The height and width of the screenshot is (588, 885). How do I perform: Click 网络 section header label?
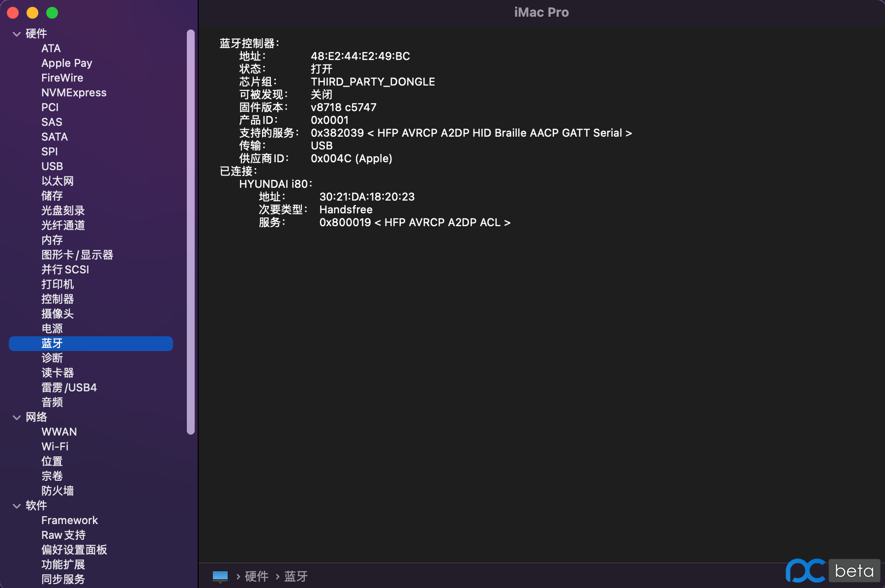click(x=36, y=417)
